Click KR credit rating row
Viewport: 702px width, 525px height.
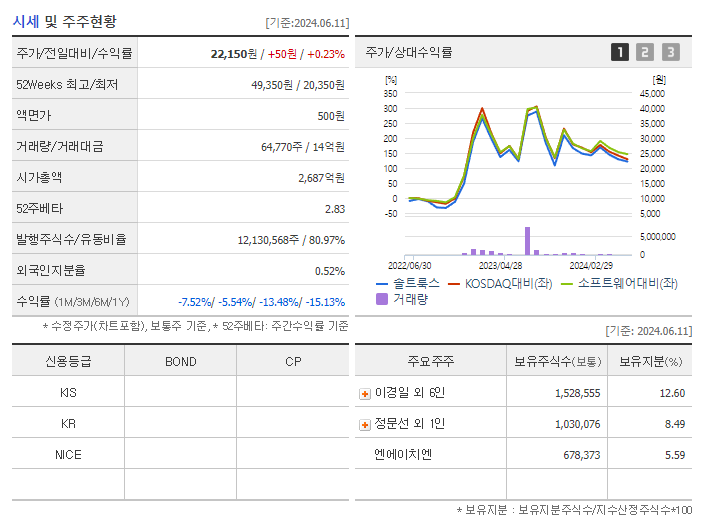180,424
